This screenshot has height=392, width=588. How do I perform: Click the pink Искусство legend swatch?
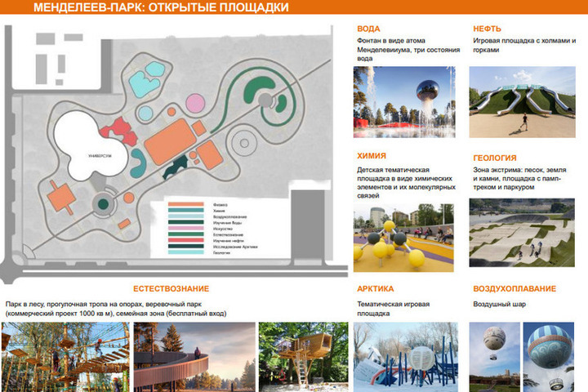[185, 228]
